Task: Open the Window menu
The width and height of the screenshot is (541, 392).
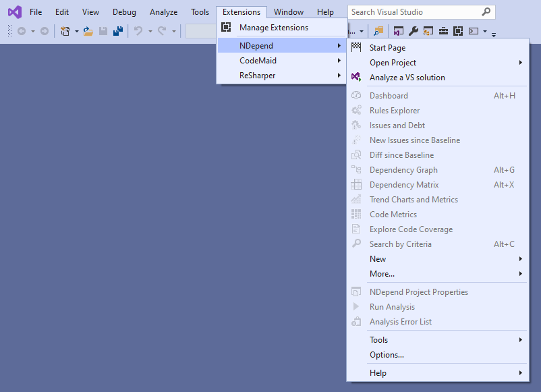Action: pyautogui.click(x=289, y=12)
